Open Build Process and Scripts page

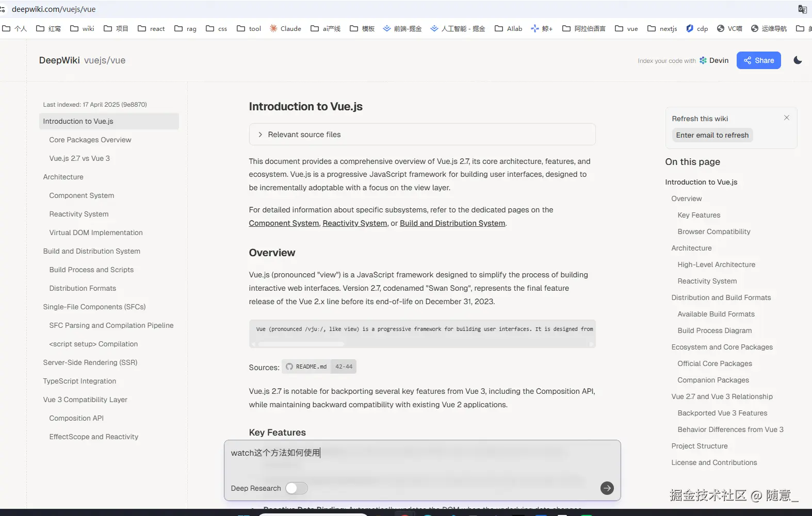(x=91, y=270)
